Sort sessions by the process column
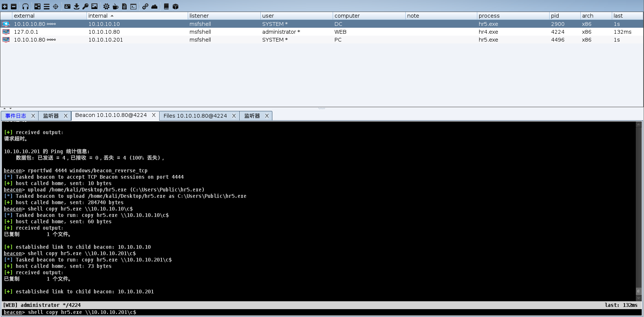 click(513, 16)
